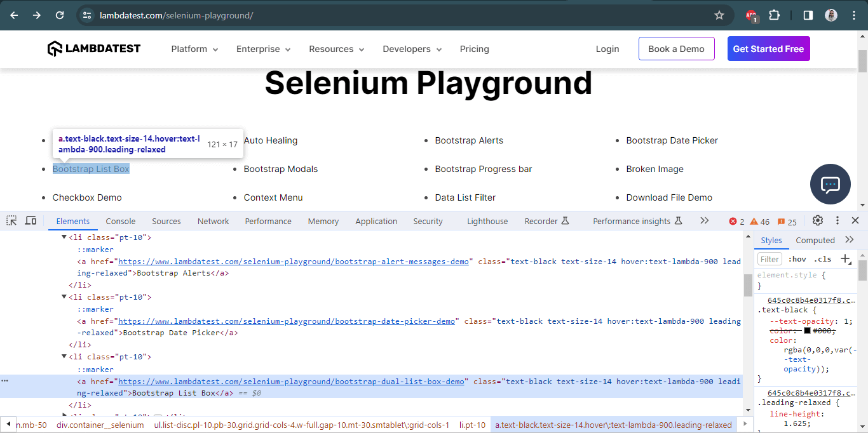The image size is (868, 433).
Task: Switch to the Computed styles tab
Action: 815,239
